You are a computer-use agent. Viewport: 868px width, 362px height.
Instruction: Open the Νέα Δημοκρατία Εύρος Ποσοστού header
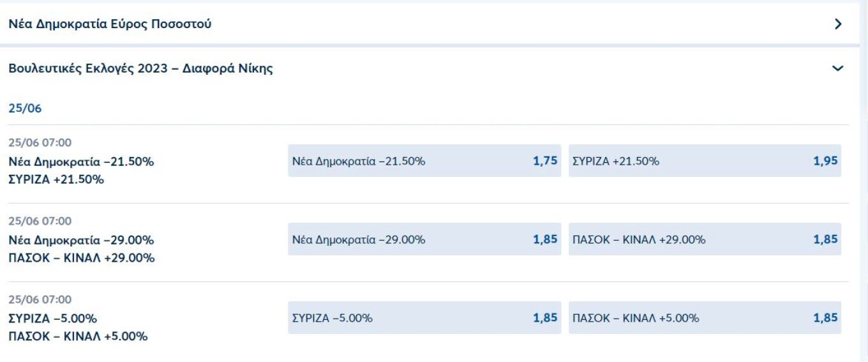110,25
